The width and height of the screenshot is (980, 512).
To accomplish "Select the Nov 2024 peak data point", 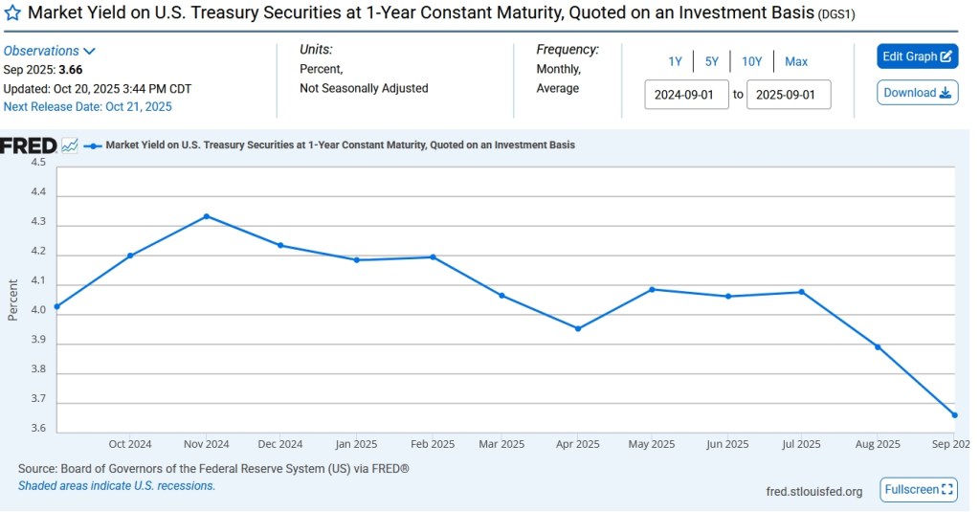I will click(x=206, y=216).
